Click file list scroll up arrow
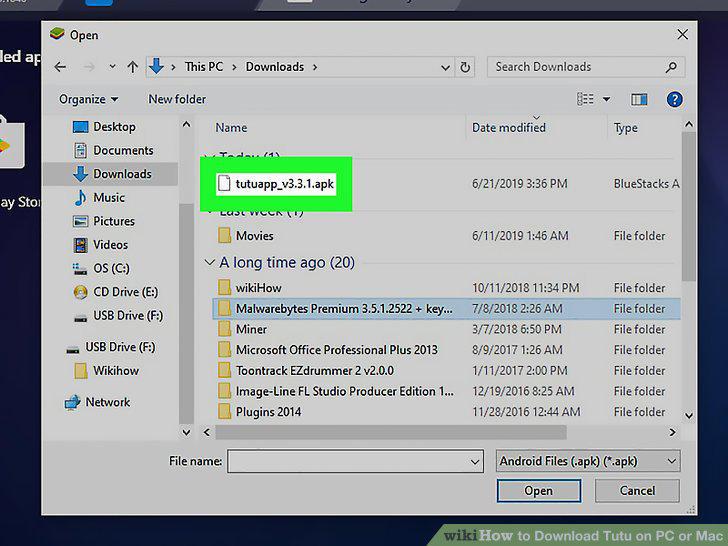 point(689,124)
